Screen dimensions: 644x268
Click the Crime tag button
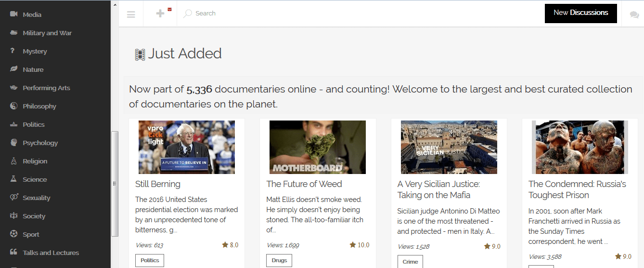(x=410, y=262)
